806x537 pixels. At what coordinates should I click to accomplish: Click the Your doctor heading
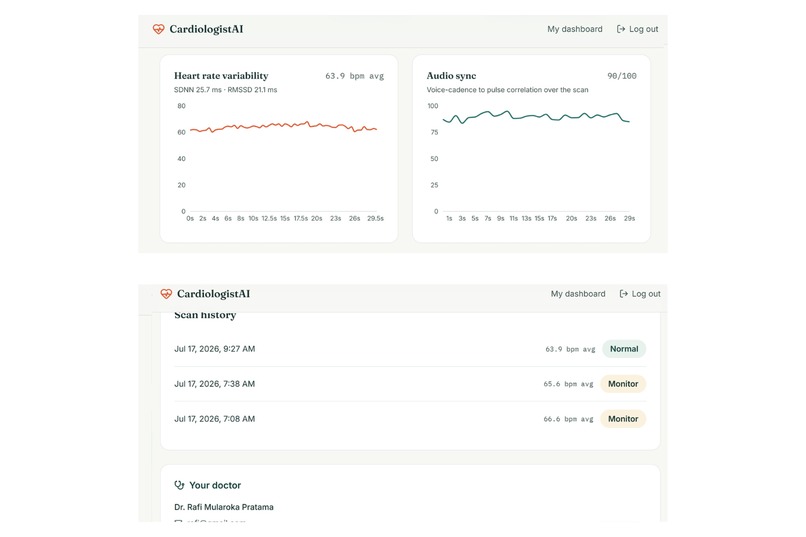pos(215,485)
